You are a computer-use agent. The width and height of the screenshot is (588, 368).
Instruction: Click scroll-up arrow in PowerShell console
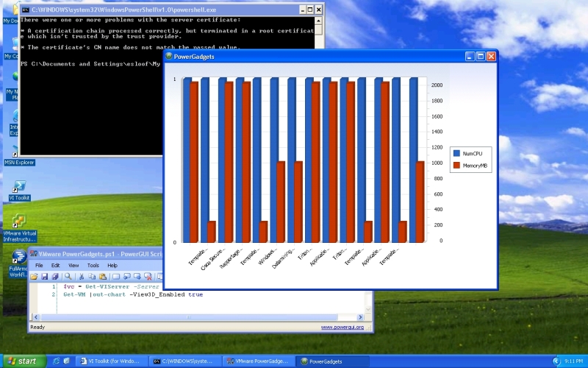[318, 21]
